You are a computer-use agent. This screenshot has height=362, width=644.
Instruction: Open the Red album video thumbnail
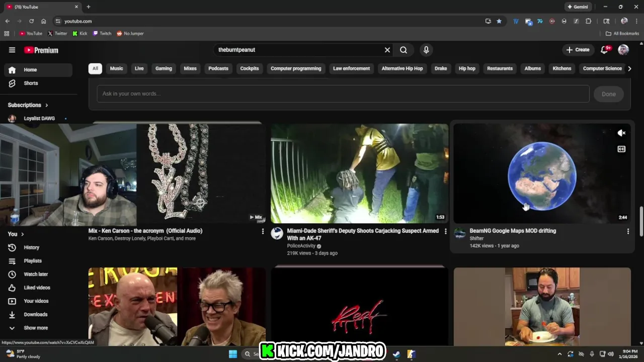click(x=359, y=306)
